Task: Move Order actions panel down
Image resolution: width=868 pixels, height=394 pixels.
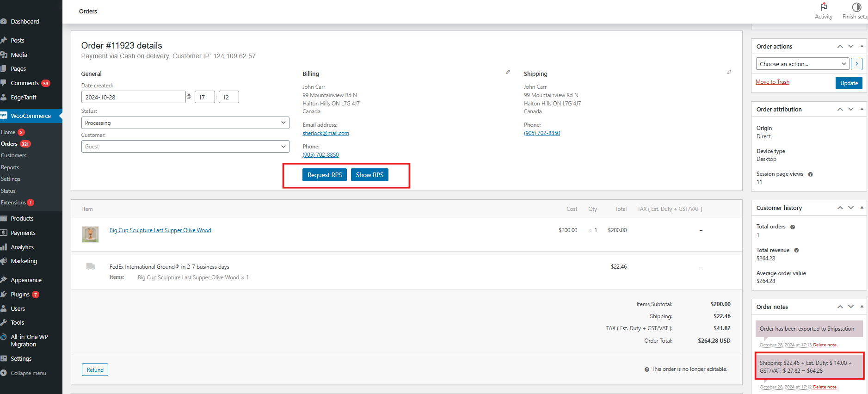Action: pyautogui.click(x=851, y=46)
